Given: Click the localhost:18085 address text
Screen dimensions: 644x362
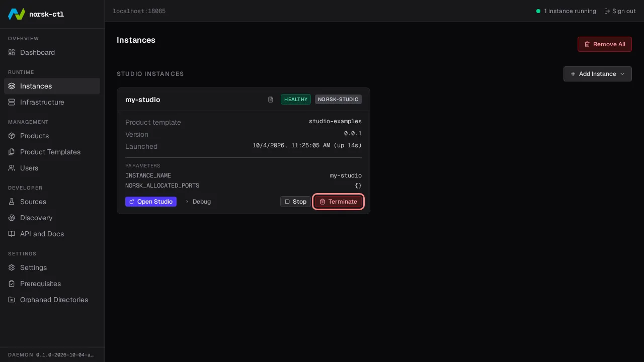Looking at the screenshot, I should pyautogui.click(x=139, y=11).
